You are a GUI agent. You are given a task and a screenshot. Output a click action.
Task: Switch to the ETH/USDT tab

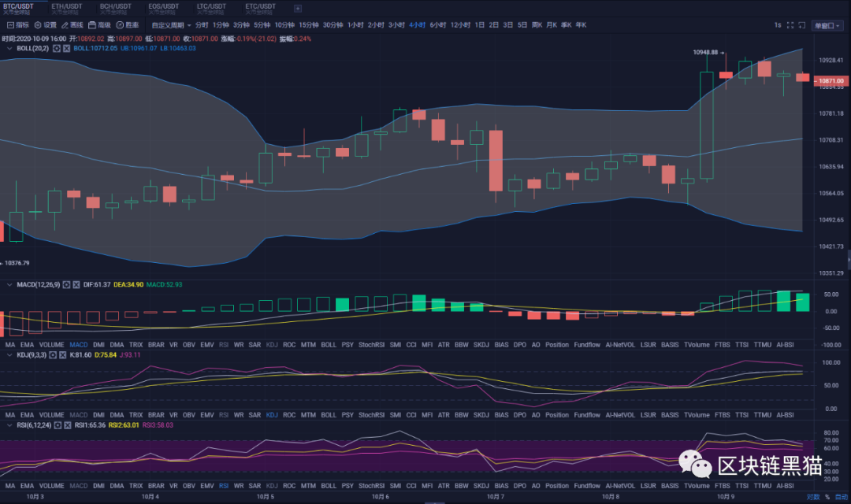point(67,9)
